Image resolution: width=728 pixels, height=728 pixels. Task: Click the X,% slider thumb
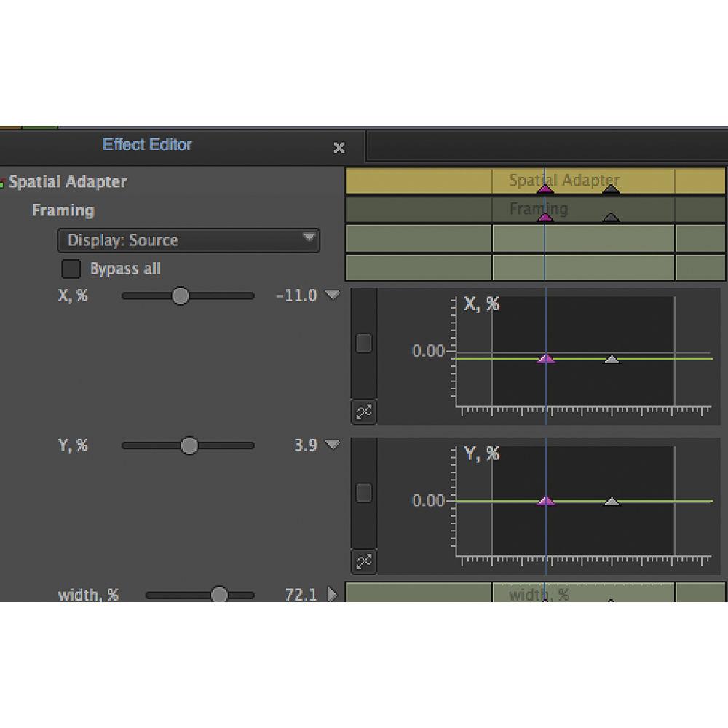[x=181, y=296]
